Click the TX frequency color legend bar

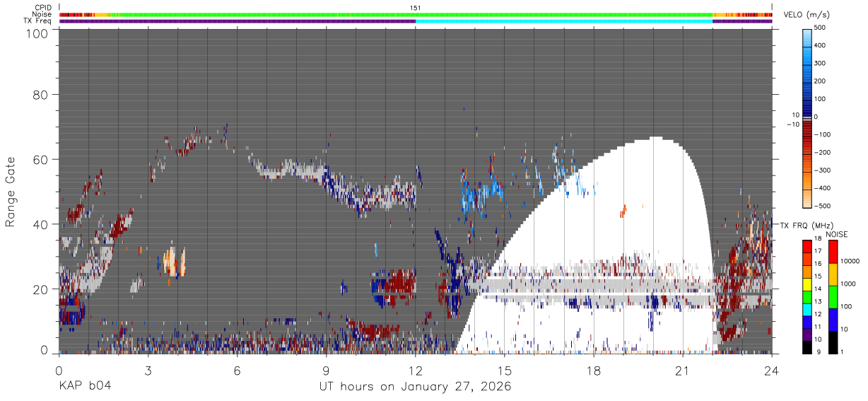pos(807,296)
